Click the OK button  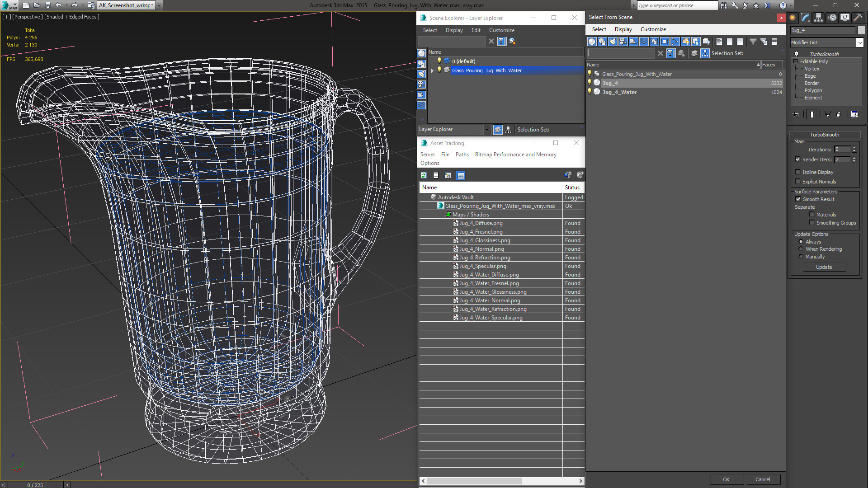[726, 479]
